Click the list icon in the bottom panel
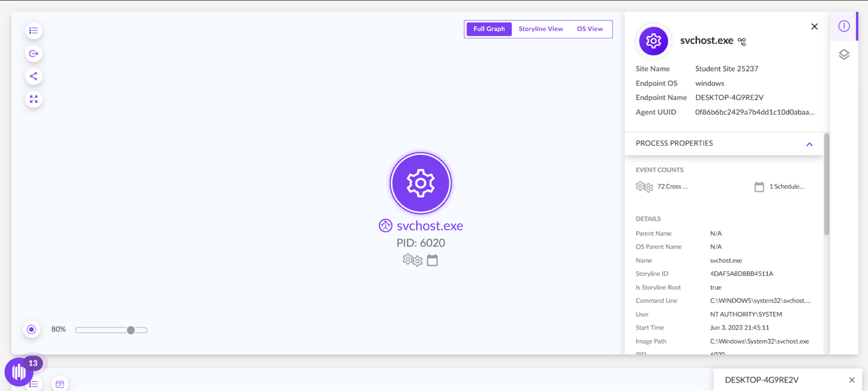The width and height of the screenshot is (868, 391). tap(33, 384)
